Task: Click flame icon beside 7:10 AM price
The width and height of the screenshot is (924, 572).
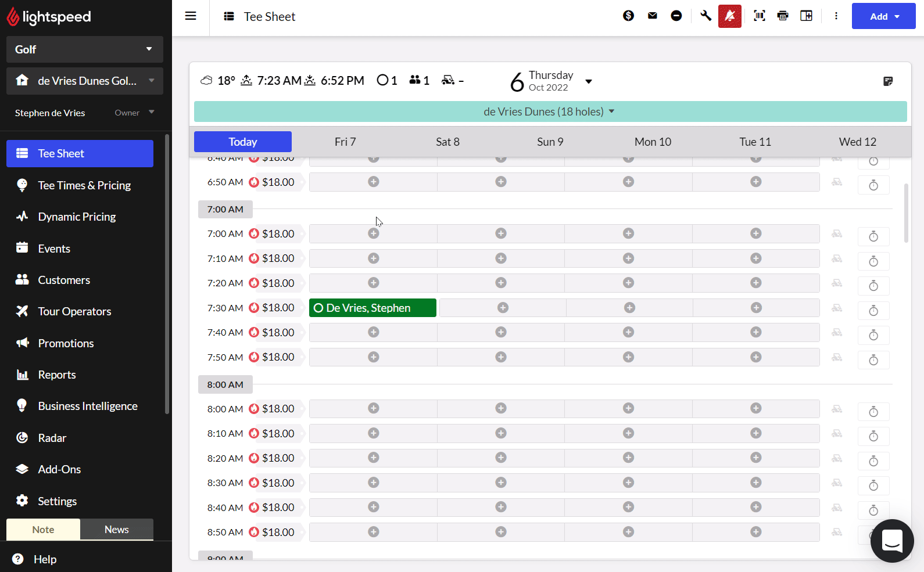Action: coord(254,258)
